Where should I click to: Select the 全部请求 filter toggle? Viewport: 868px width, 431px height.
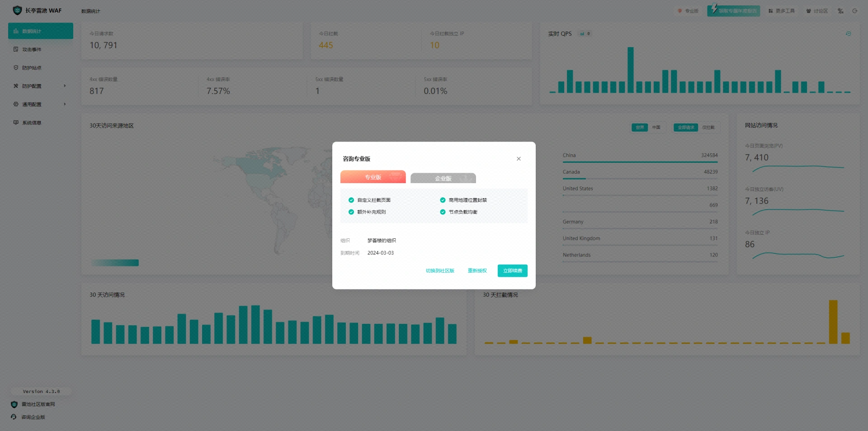(686, 128)
